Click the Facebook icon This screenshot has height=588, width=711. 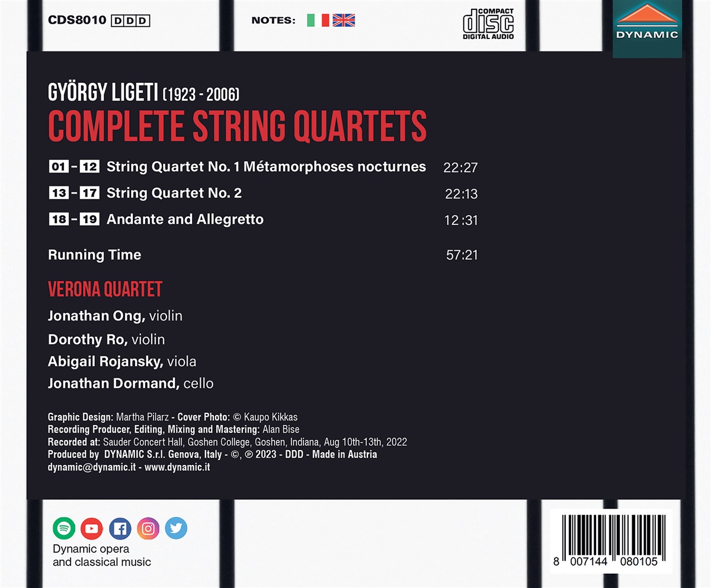pyautogui.click(x=120, y=528)
